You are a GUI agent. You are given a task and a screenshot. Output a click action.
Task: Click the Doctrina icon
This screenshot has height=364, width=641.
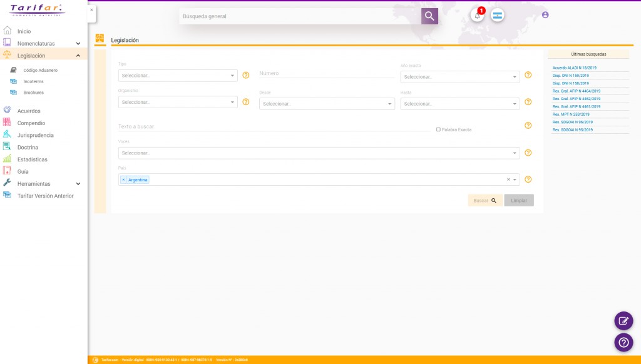[x=7, y=146]
